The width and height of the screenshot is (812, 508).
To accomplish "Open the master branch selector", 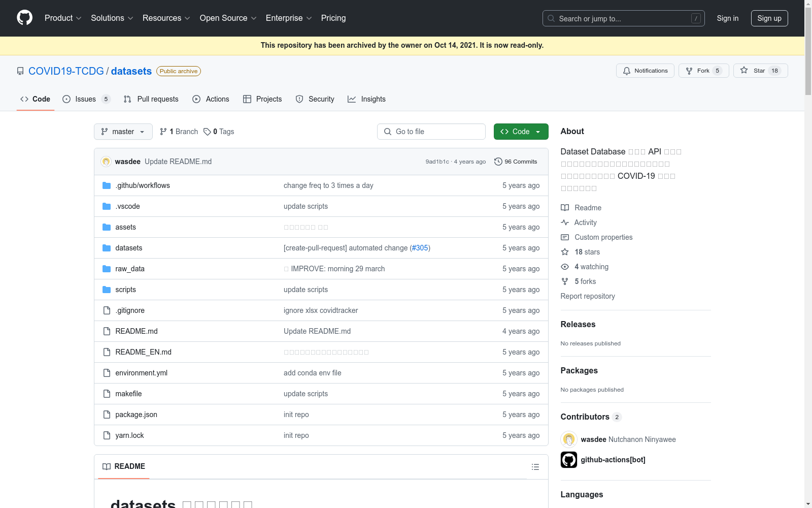I will pos(123,132).
